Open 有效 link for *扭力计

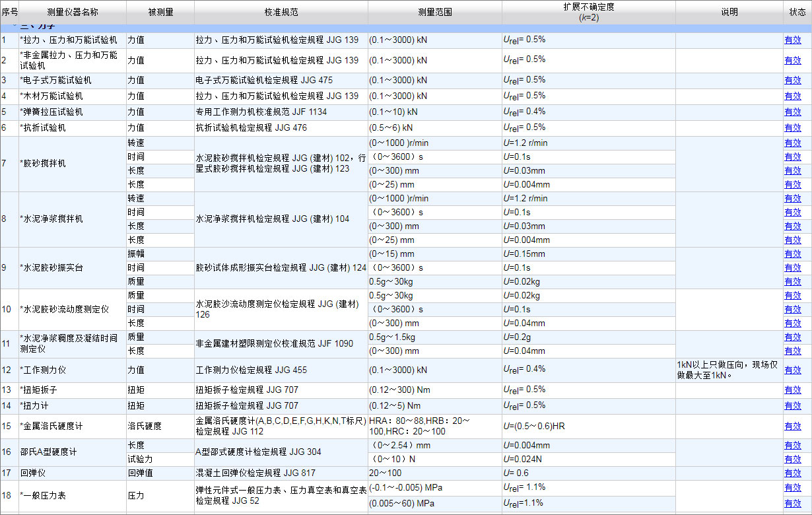[x=792, y=406]
